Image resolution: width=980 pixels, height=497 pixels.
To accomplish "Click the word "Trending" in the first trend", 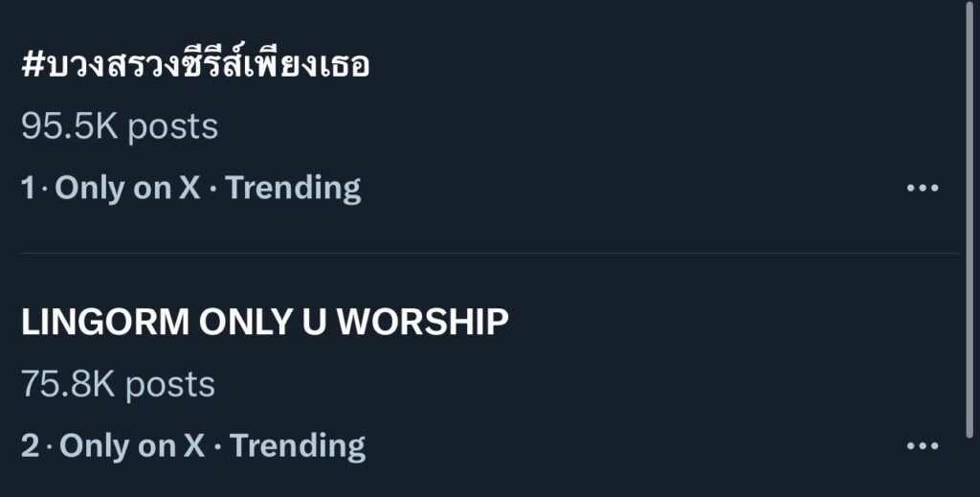I will click(293, 188).
